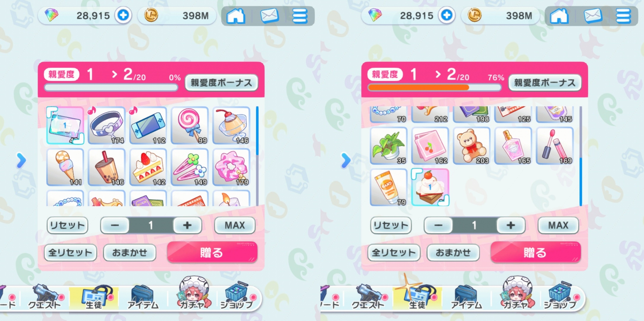Screen dimensions: 644x321
Task: Select the lollipop gift with count 99
Action: 190,125
